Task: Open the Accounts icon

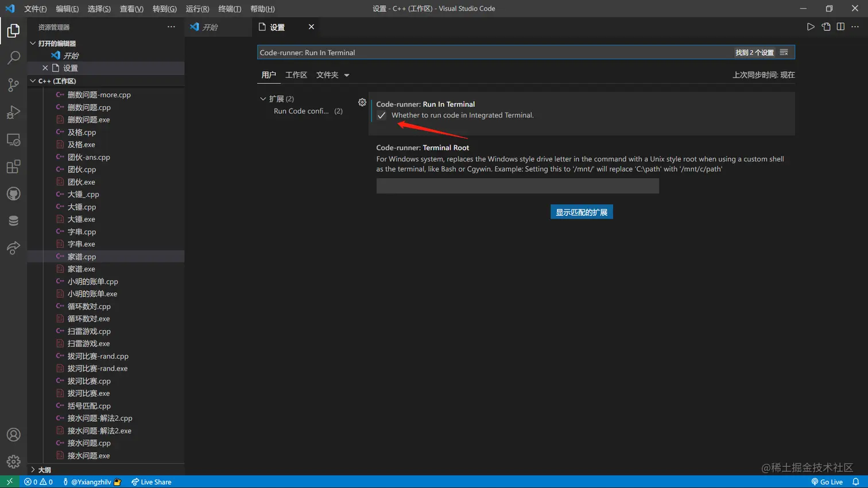Action: coord(13,435)
